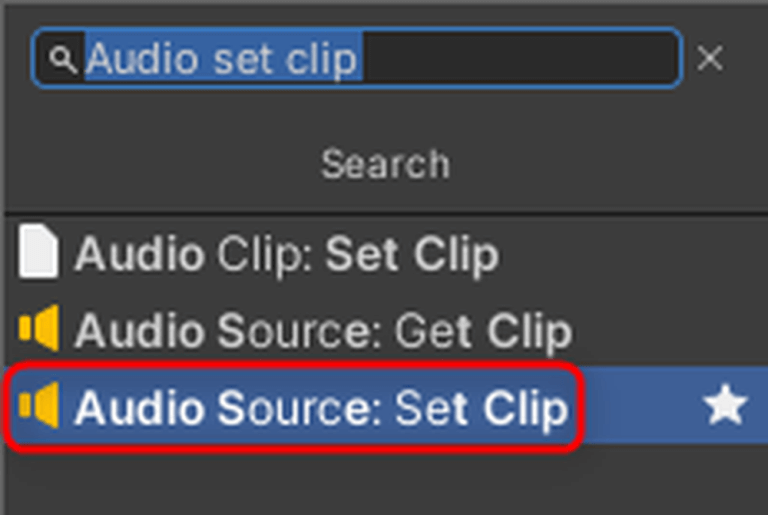Click the Search header label

click(x=385, y=163)
